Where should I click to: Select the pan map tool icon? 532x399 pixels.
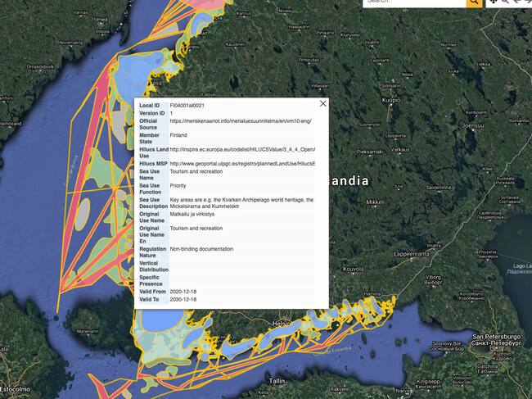(494, 2)
